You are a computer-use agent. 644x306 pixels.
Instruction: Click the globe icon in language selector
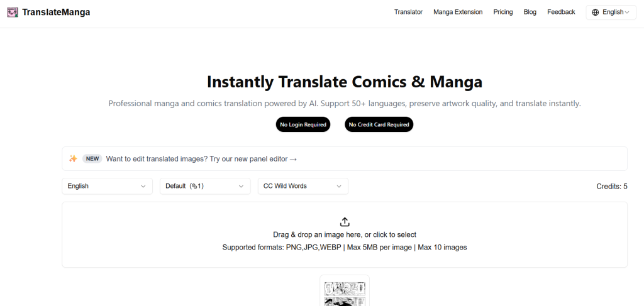pyautogui.click(x=596, y=12)
